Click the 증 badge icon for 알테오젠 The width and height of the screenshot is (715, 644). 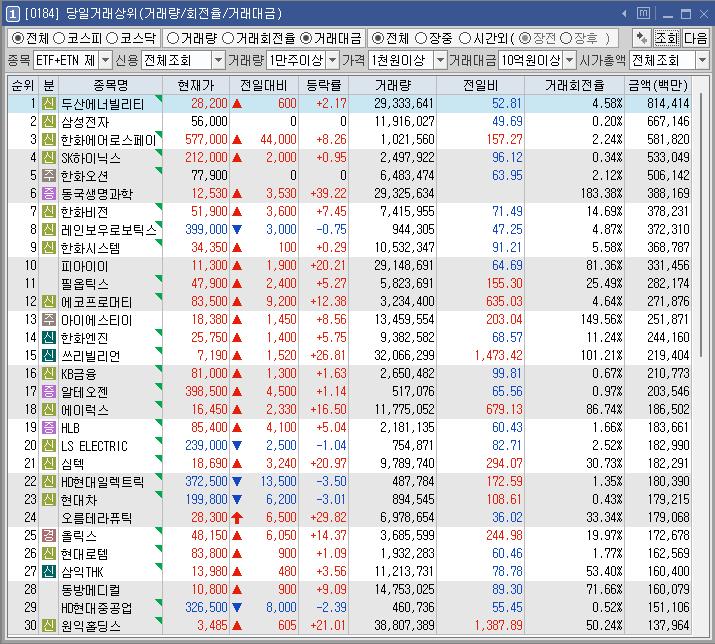point(49,391)
